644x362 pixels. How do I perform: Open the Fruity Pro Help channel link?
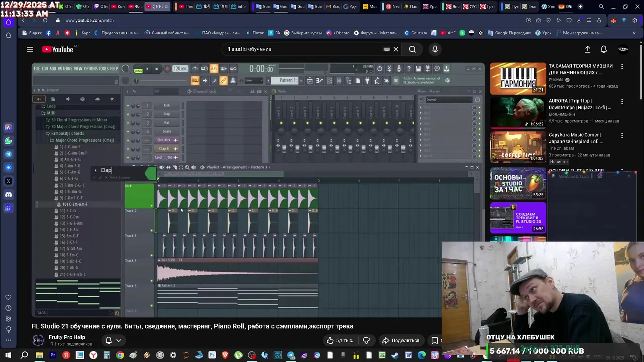(x=67, y=337)
